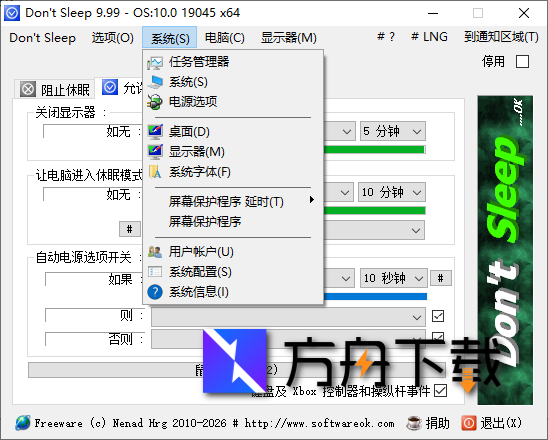Image resolution: width=548 pixels, height=440 pixels.
Task: Click the Task Manager icon in the menu
Action: click(x=155, y=63)
